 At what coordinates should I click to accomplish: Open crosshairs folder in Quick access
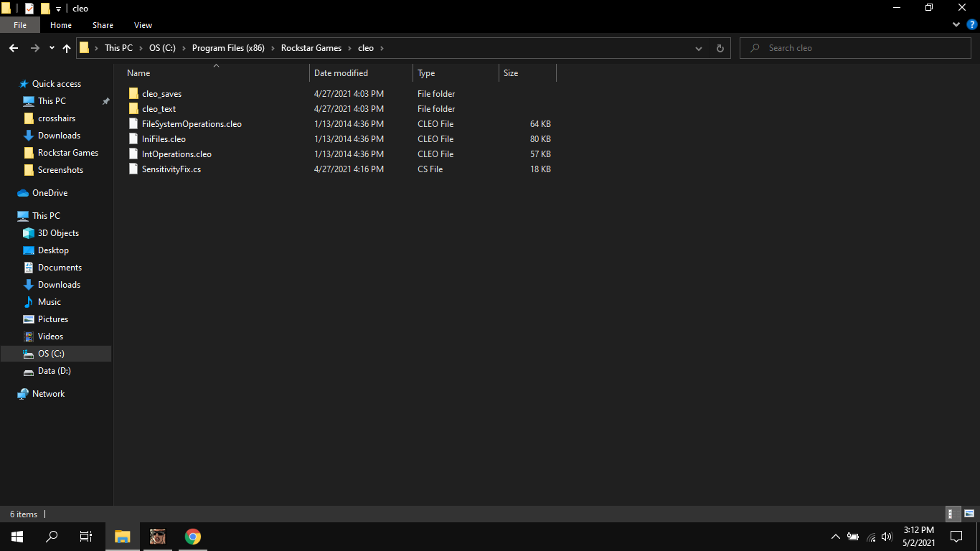57,118
